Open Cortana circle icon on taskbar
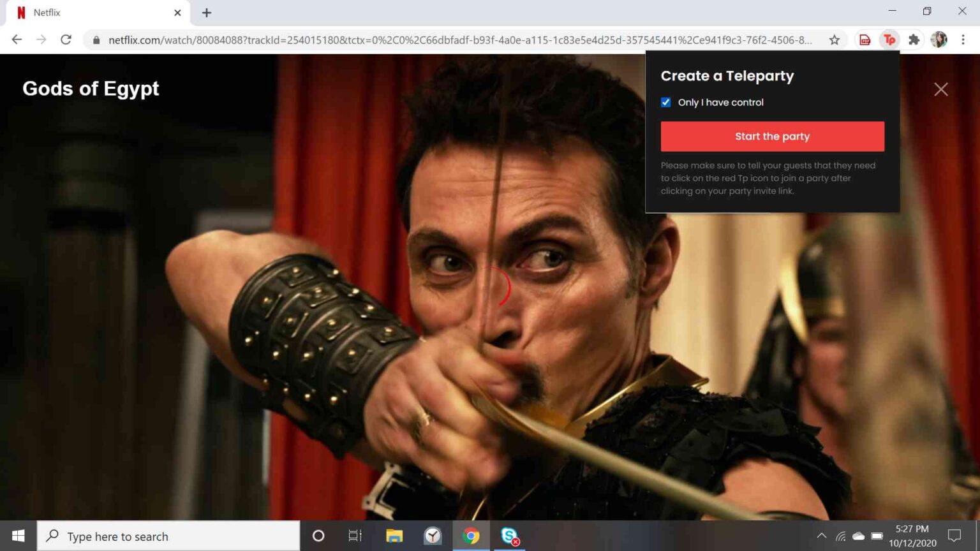The width and height of the screenshot is (980, 551). click(x=318, y=536)
